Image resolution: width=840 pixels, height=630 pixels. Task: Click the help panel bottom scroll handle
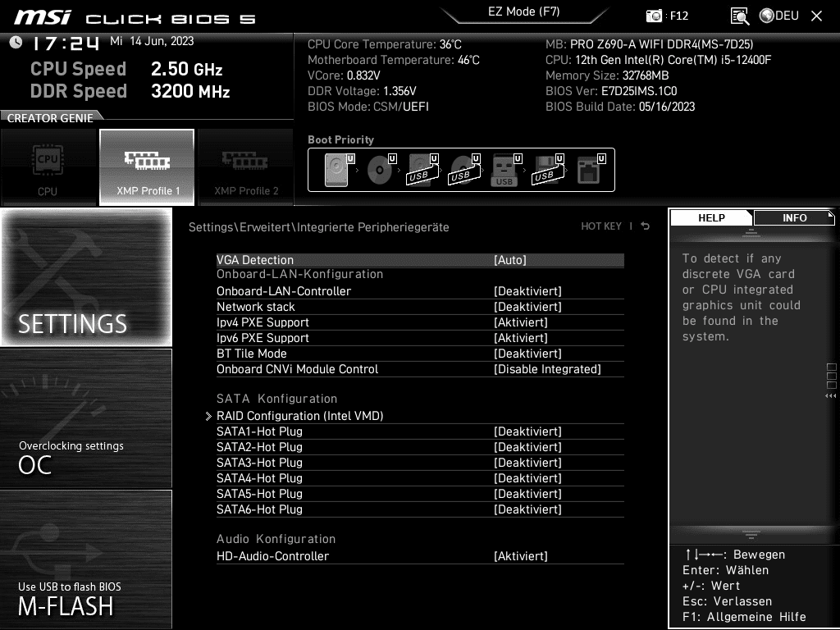[x=751, y=534]
